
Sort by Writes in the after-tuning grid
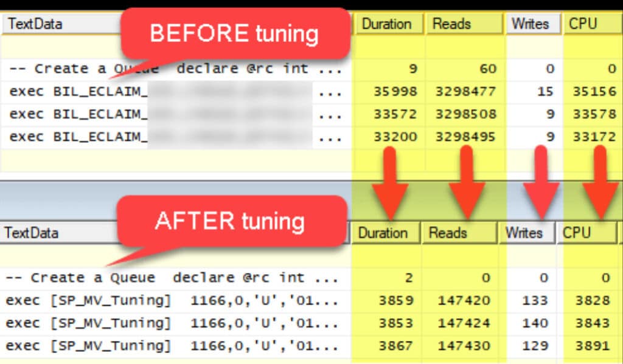526,233
